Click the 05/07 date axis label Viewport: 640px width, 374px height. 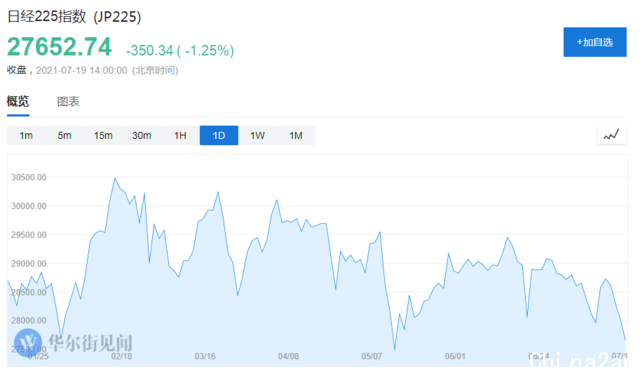coord(372,356)
